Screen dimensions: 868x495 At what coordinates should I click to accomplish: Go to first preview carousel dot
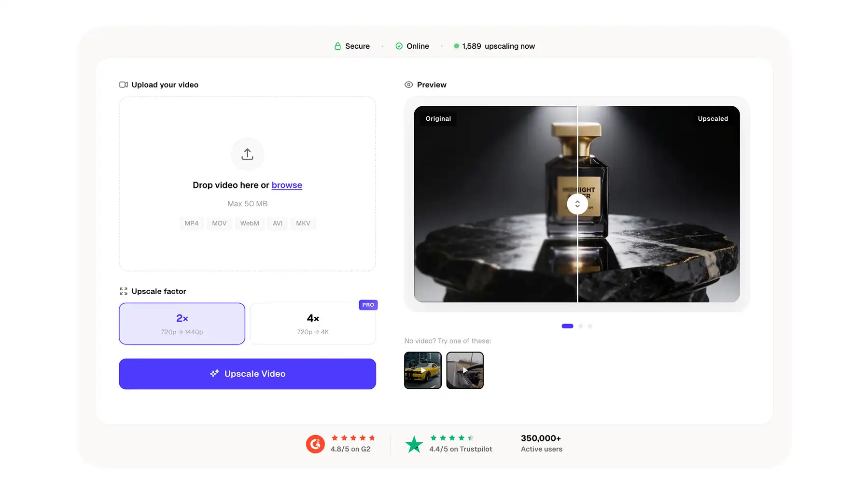point(567,326)
